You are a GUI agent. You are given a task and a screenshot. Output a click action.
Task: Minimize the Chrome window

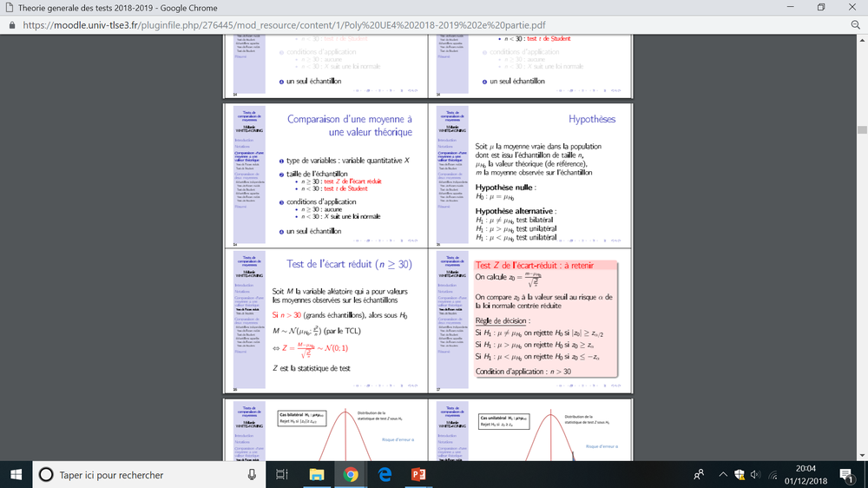pyautogui.click(x=791, y=7)
